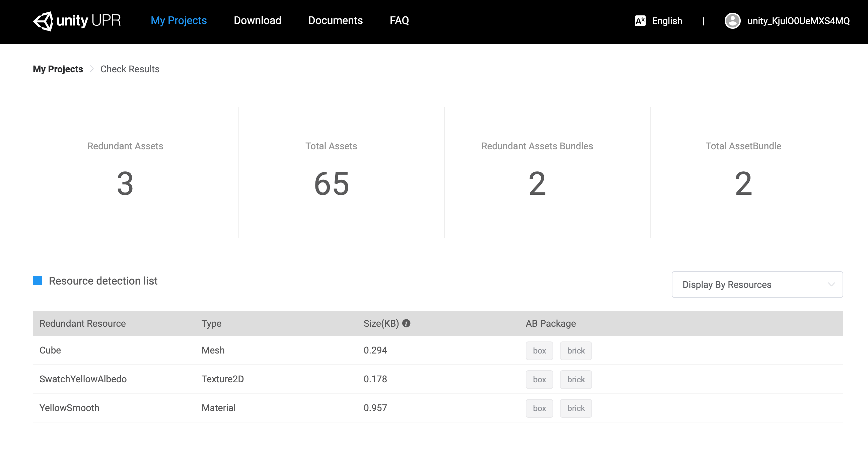Click the language translate icon
The height and width of the screenshot is (468, 868).
pyautogui.click(x=640, y=21)
